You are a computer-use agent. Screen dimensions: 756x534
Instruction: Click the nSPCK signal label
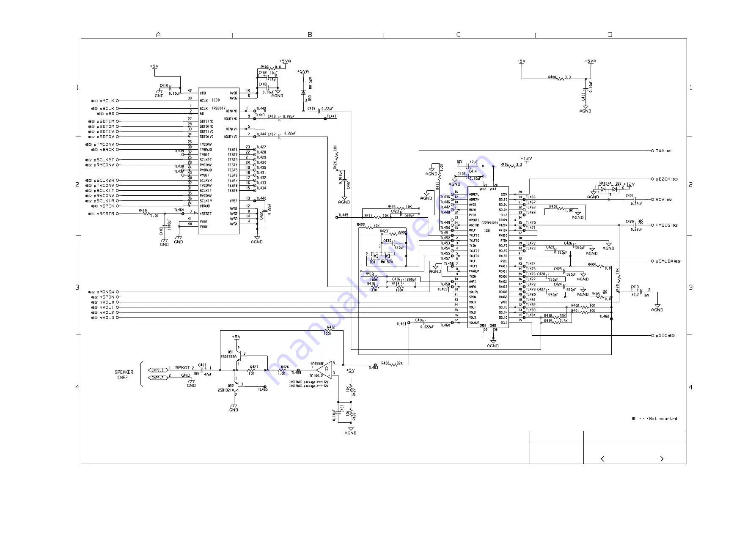(107, 206)
